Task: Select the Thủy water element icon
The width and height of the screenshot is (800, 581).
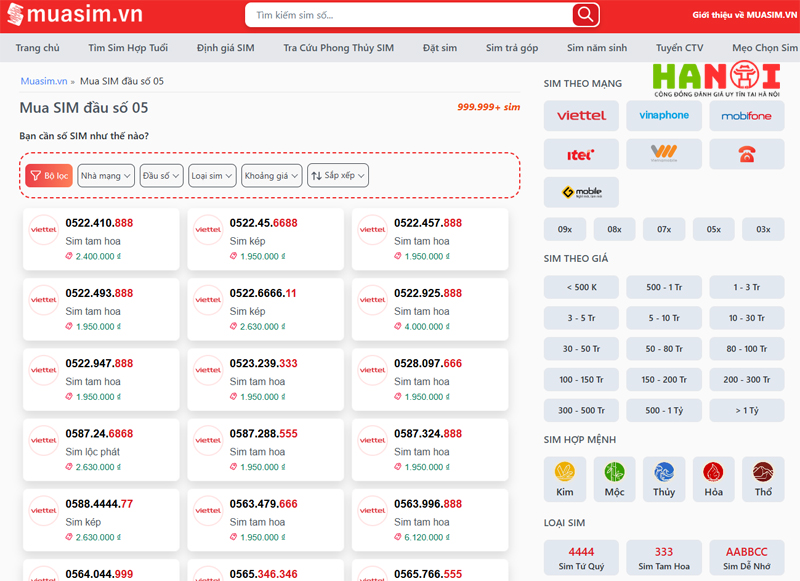Action: [664, 478]
